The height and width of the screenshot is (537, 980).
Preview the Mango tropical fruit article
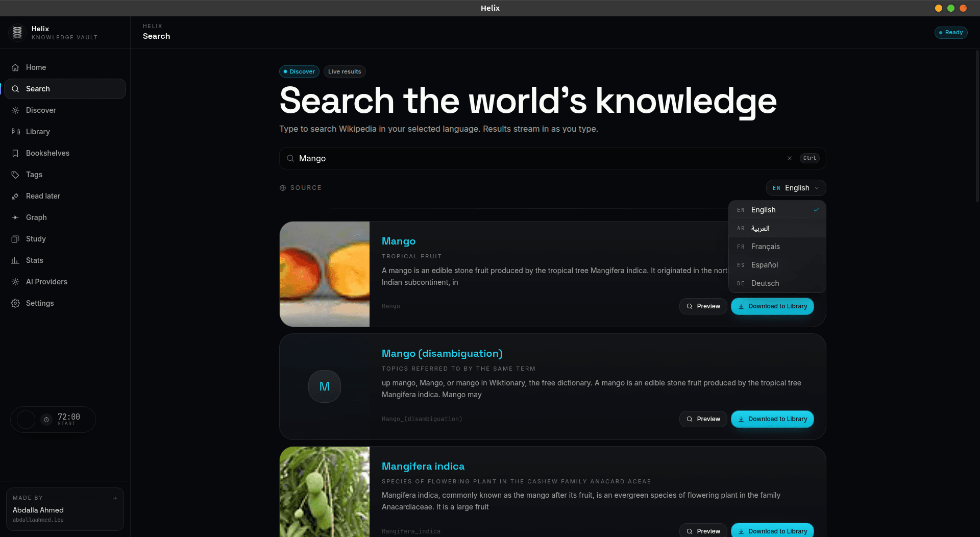pos(703,306)
